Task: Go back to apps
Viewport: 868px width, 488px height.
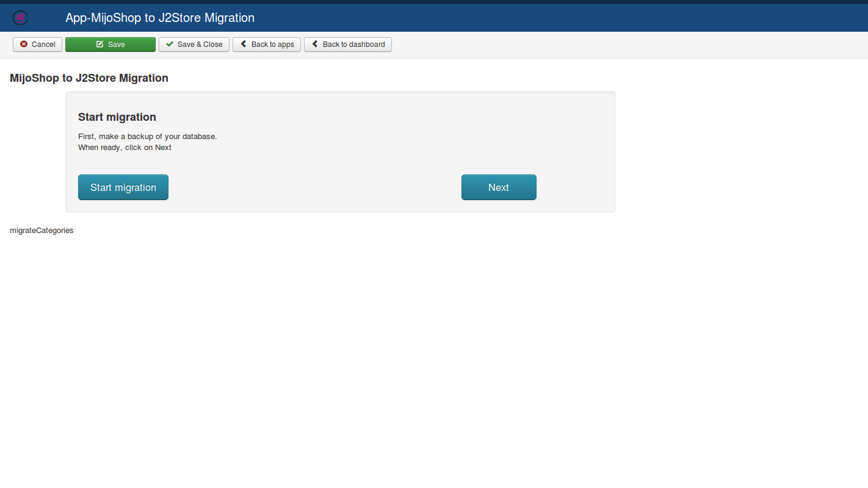Action: point(267,45)
